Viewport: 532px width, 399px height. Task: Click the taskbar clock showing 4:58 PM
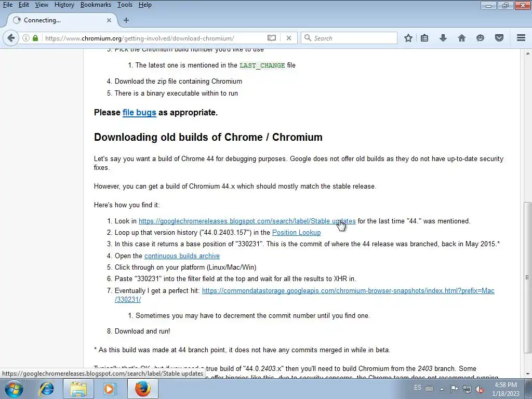click(x=506, y=385)
